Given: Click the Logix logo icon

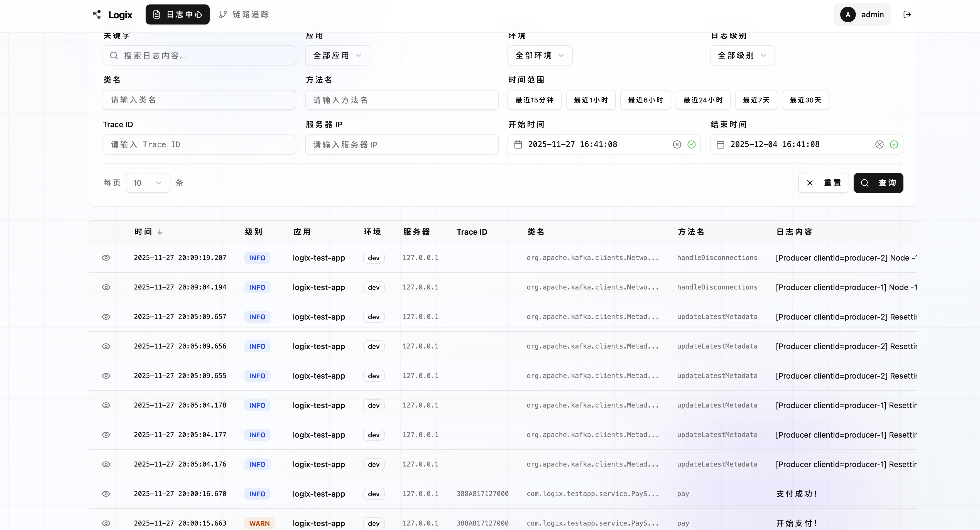Looking at the screenshot, I should pyautogui.click(x=97, y=14).
